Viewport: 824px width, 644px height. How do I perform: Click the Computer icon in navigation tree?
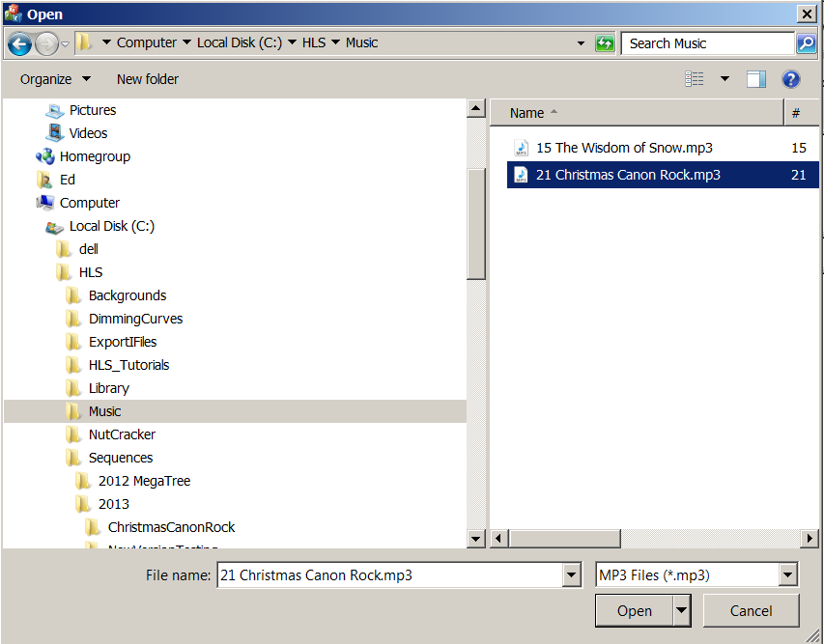[x=45, y=203]
